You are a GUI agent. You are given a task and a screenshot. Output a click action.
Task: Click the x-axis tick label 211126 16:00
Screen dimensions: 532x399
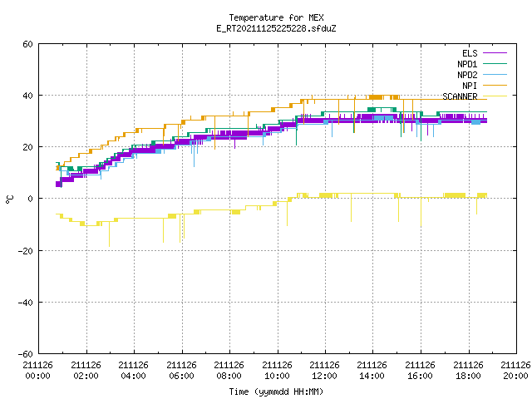[x=421, y=371]
